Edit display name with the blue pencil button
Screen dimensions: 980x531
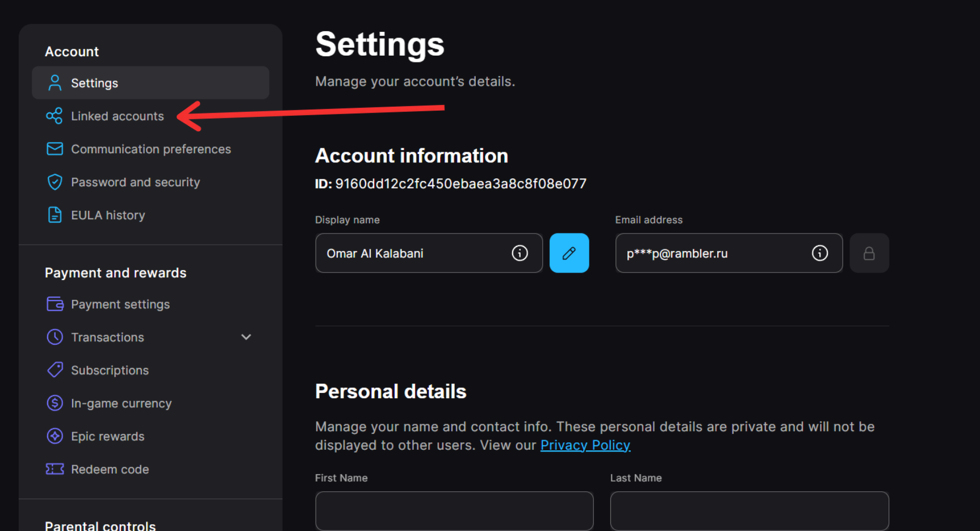[569, 253]
